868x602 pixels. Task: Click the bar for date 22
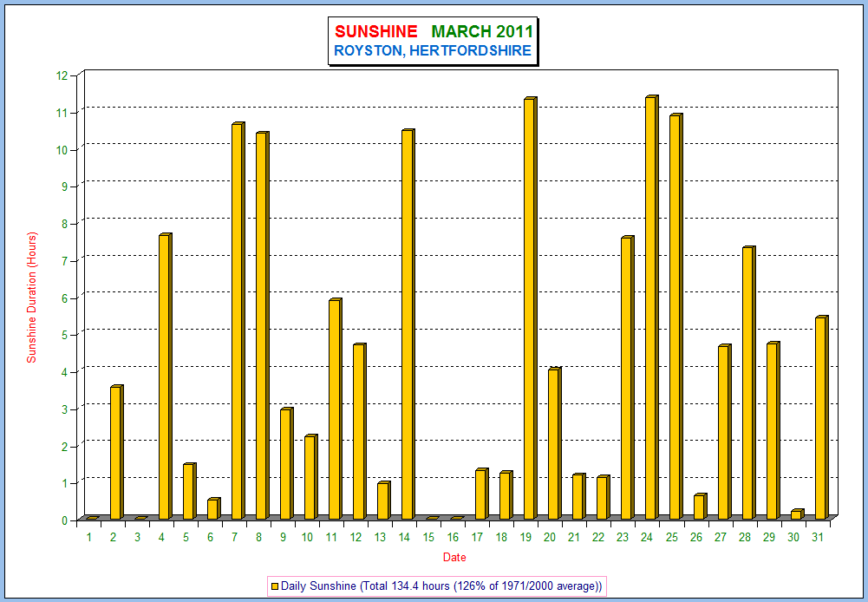pyautogui.click(x=603, y=497)
